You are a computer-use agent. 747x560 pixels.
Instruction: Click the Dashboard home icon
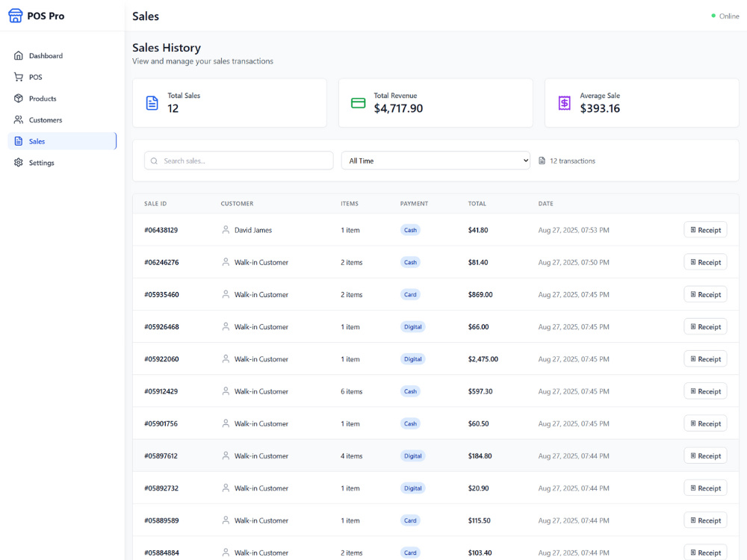click(x=19, y=56)
